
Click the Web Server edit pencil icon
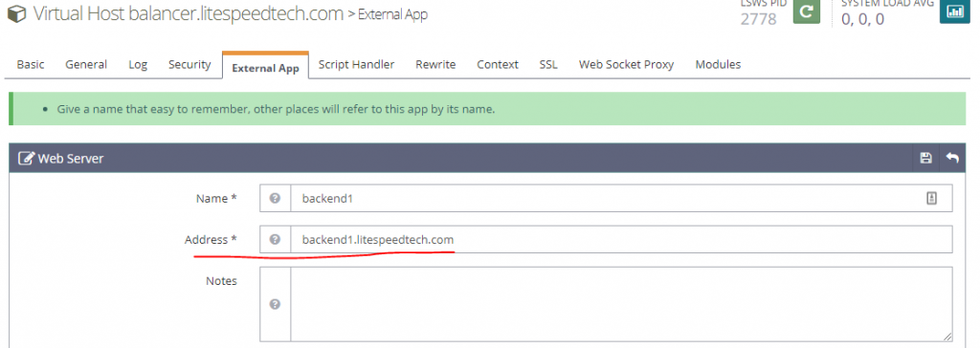tap(26, 158)
